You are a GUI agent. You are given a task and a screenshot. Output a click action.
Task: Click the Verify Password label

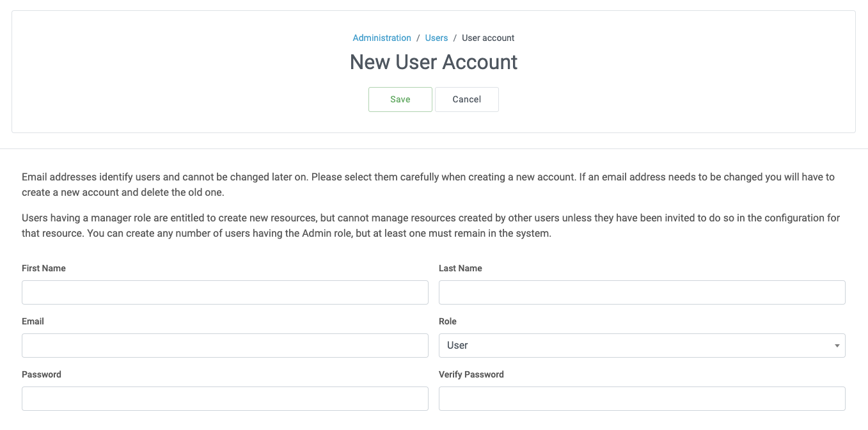coord(471,374)
